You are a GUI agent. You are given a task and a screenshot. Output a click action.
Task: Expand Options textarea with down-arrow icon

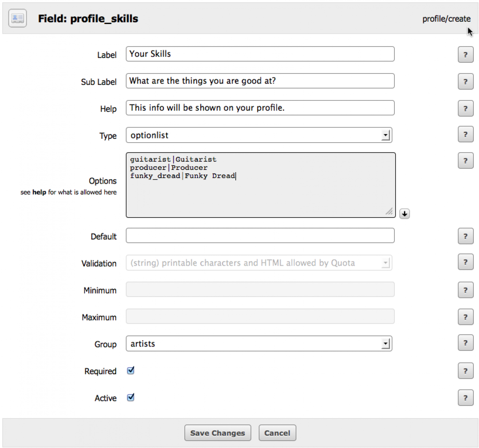click(405, 214)
